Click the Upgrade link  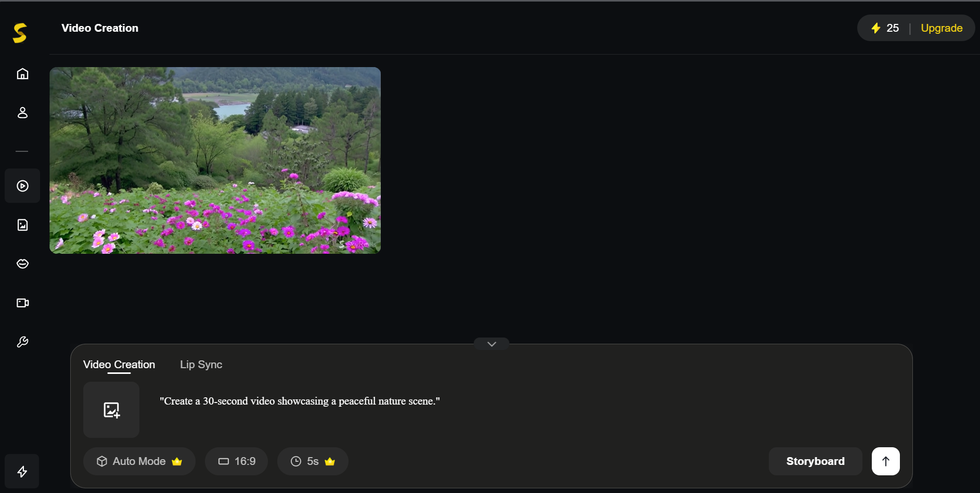pos(942,28)
